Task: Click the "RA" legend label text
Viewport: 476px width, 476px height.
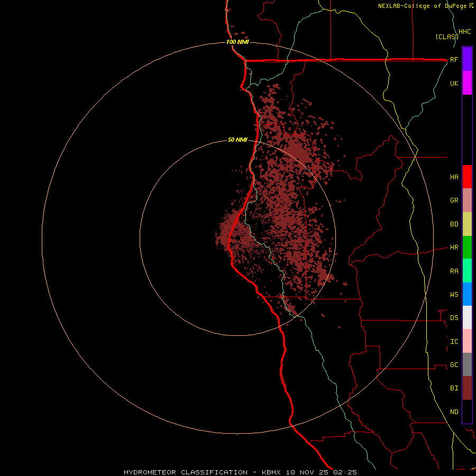Action: point(454,271)
